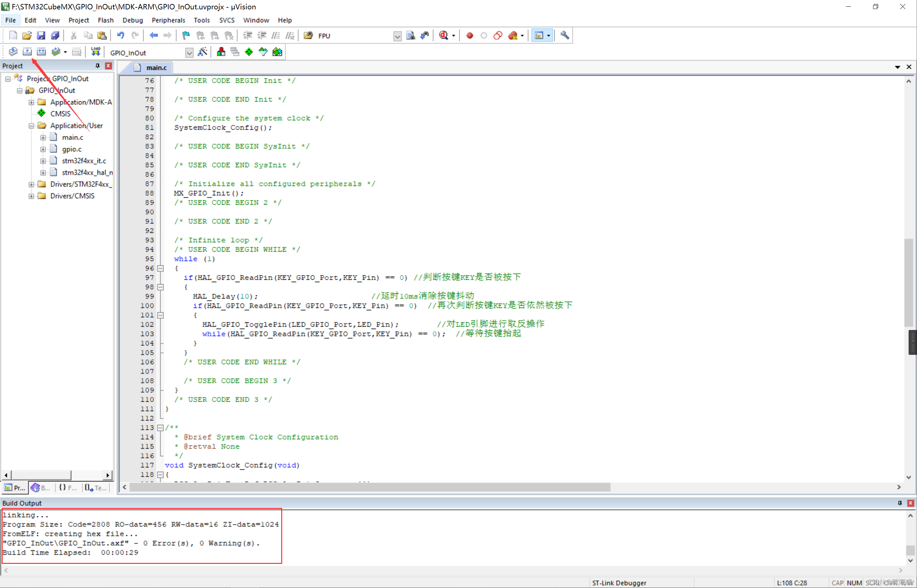Viewport: 917px width, 588px height.
Task: Select Software Packs icon
Action: click(263, 52)
